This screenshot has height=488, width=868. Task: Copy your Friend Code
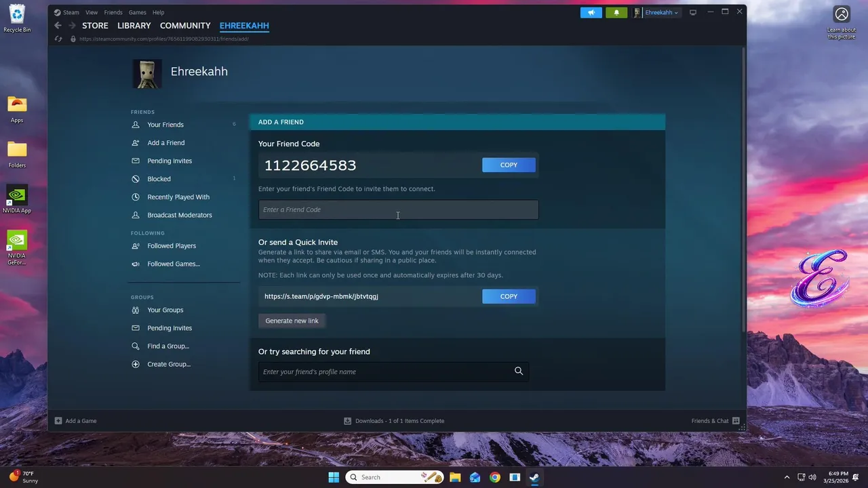click(x=509, y=165)
